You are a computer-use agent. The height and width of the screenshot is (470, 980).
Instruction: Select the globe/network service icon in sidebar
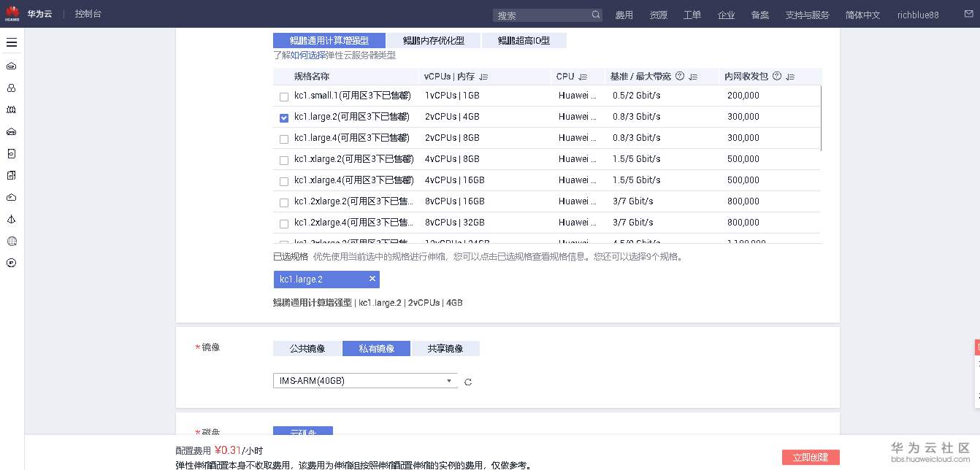click(x=11, y=241)
